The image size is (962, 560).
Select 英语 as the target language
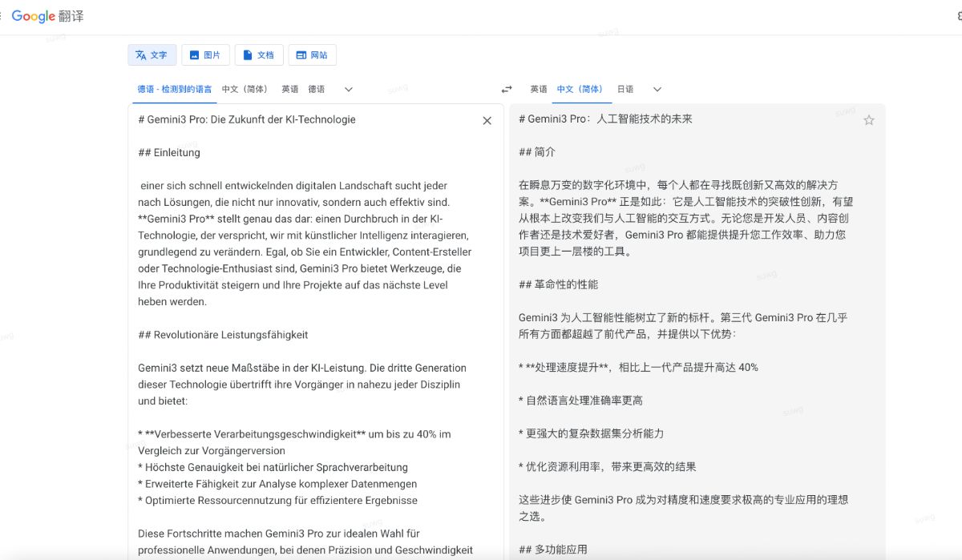[537, 89]
